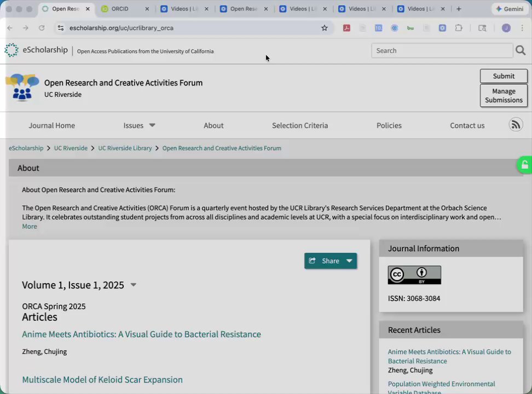The image size is (532, 394).
Task: Click the green open-access lock icon
Action: coord(524,165)
